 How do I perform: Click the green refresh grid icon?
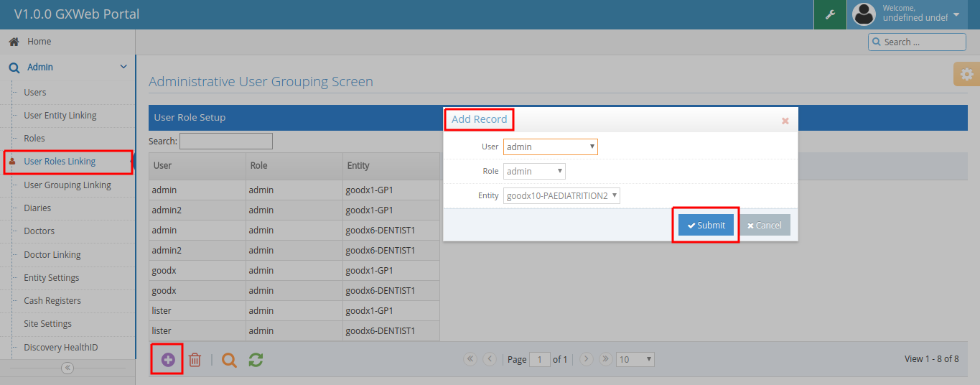[256, 360]
